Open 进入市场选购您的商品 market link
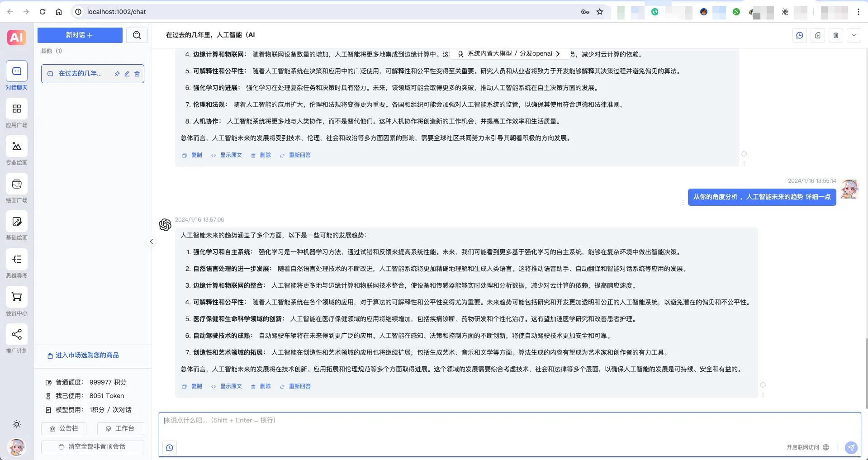 click(x=83, y=355)
